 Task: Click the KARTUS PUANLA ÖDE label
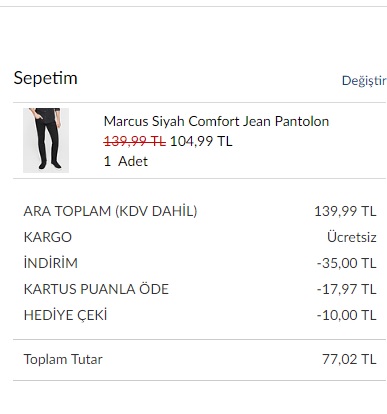tap(96, 289)
